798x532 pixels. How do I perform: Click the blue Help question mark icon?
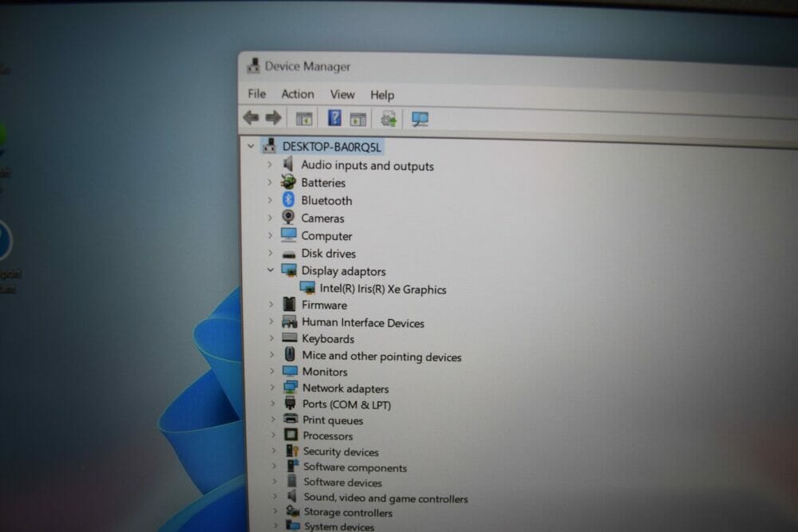334,118
